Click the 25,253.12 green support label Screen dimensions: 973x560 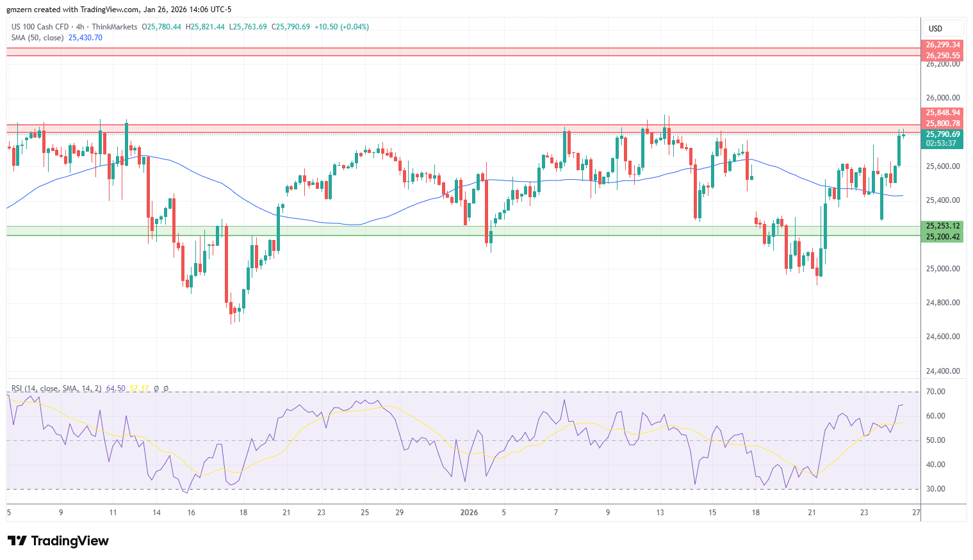943,226
